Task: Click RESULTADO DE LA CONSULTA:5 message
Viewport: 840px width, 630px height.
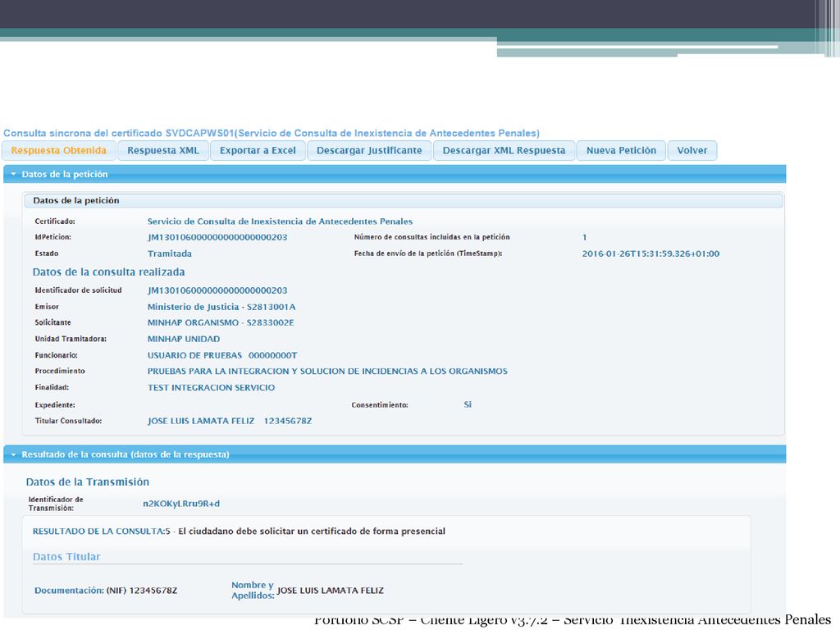Action: 239,531
